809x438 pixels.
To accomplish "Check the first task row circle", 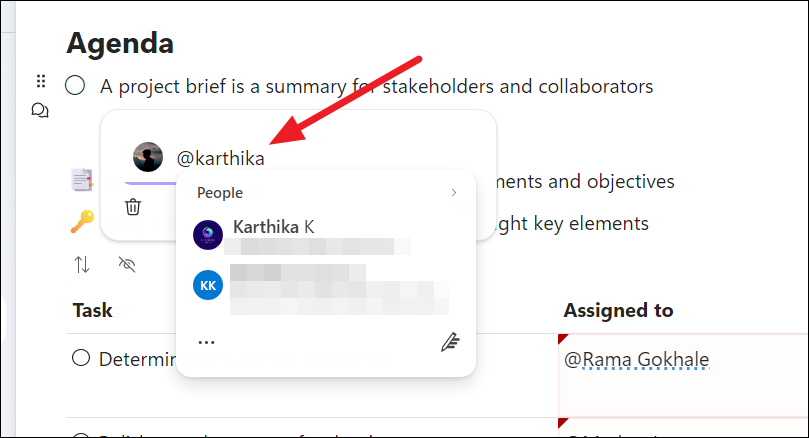I will click(x=81, y=358).
